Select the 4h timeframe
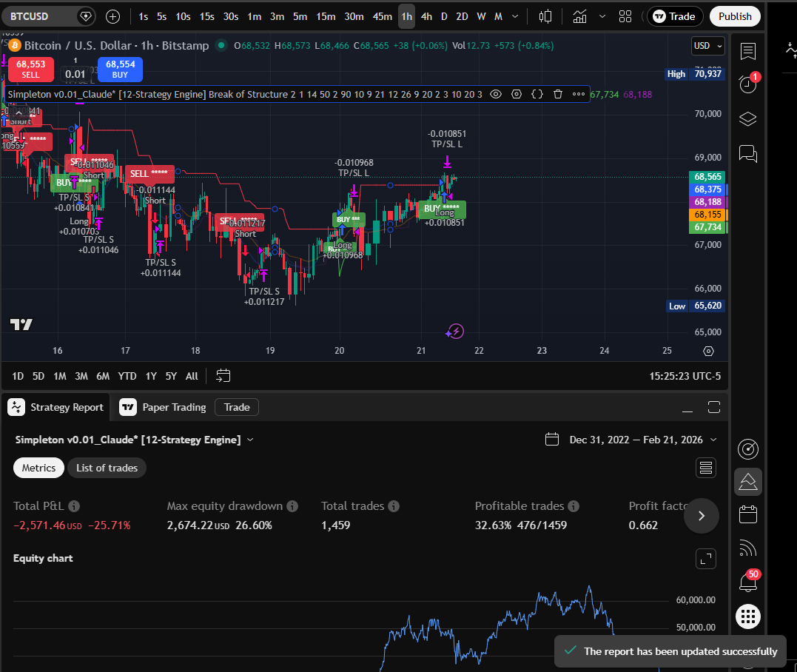 (426, 16)
